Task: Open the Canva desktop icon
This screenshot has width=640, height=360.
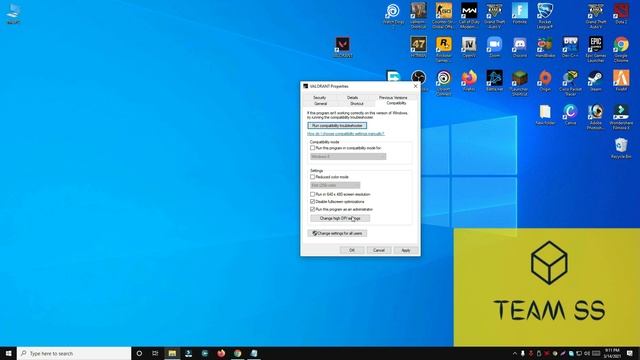Action: (570, 114)
